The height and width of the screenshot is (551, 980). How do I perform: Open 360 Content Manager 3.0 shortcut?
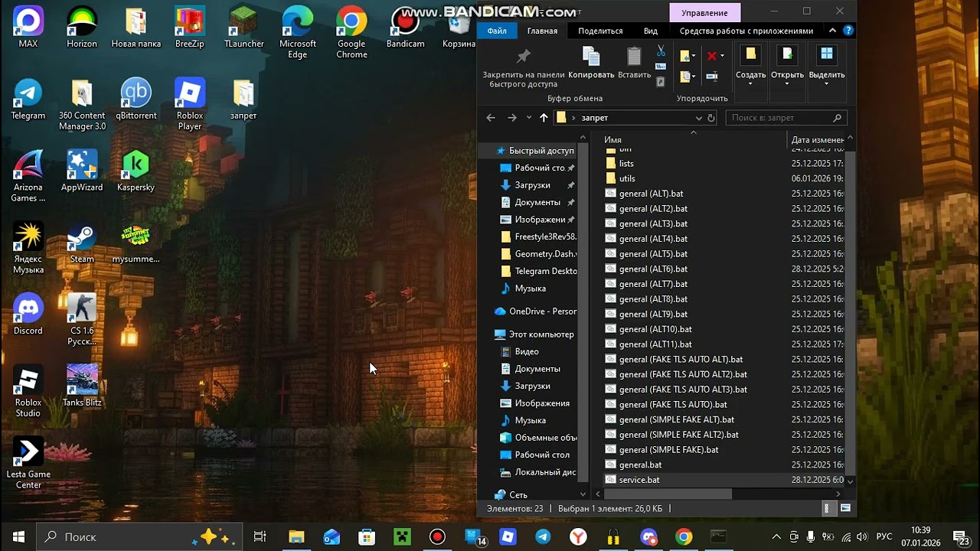click(82, 105)
